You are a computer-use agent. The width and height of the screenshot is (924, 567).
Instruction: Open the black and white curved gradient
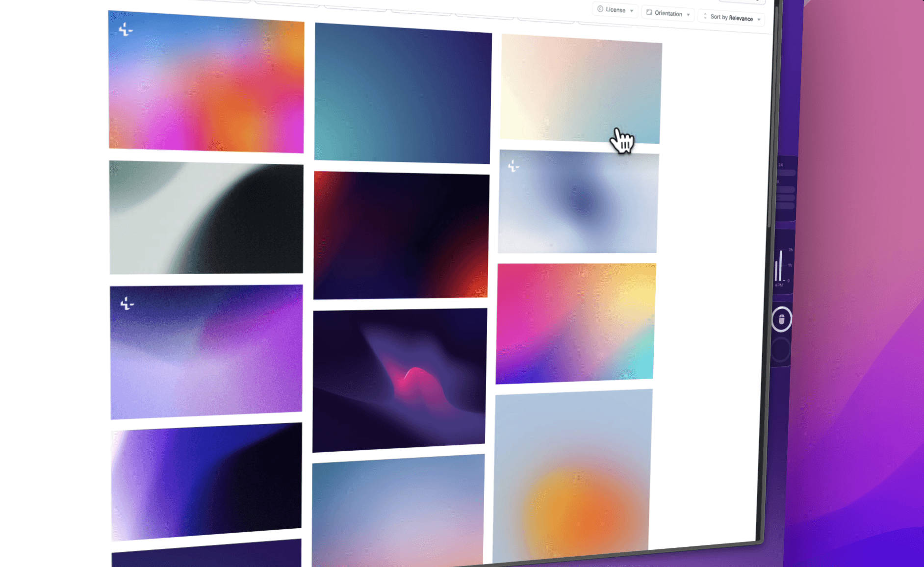point(206,218)
